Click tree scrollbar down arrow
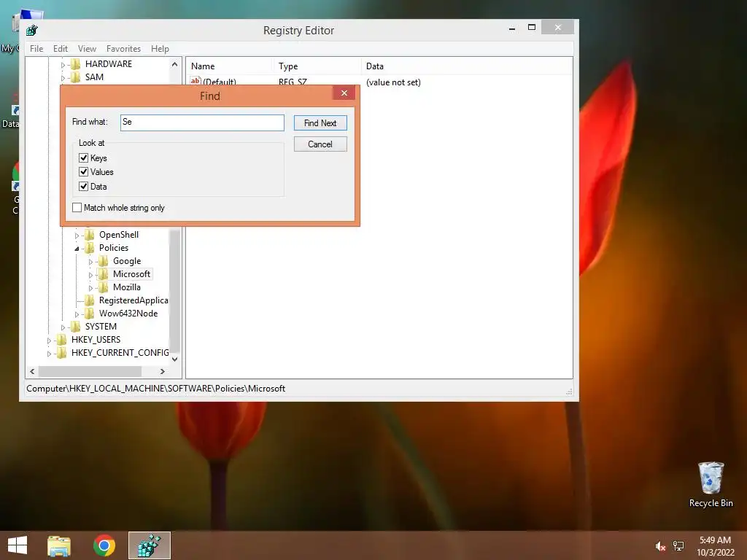This screenshot has height=560, width=747. coord(174,359)
